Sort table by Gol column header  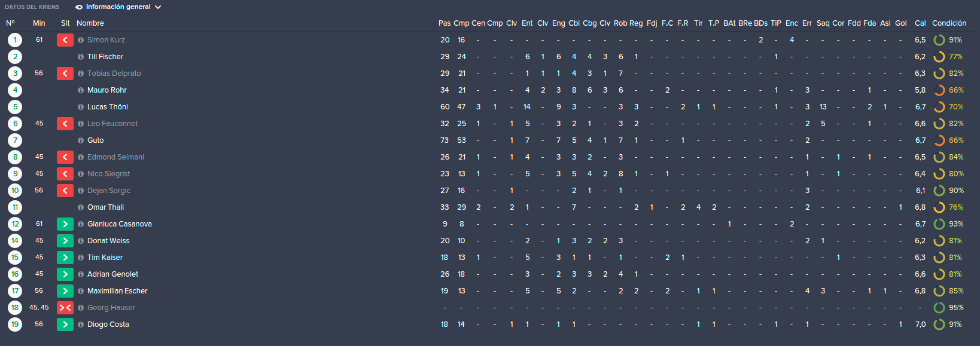(x=901, y=23)
